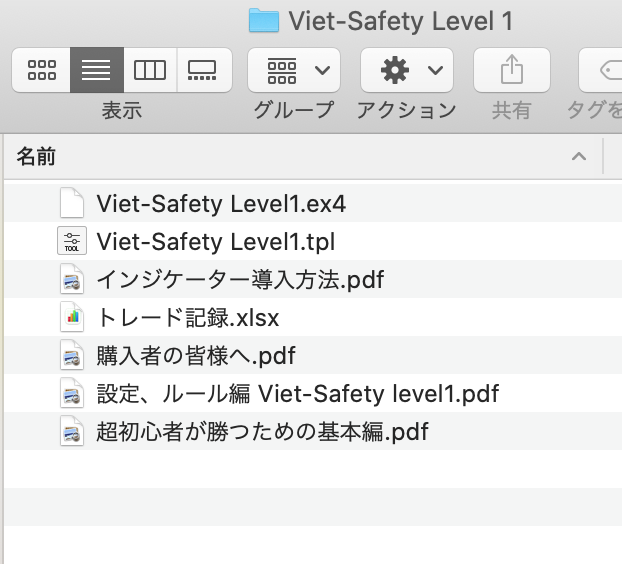Click the blank ex4 document icon

(72, 203)
